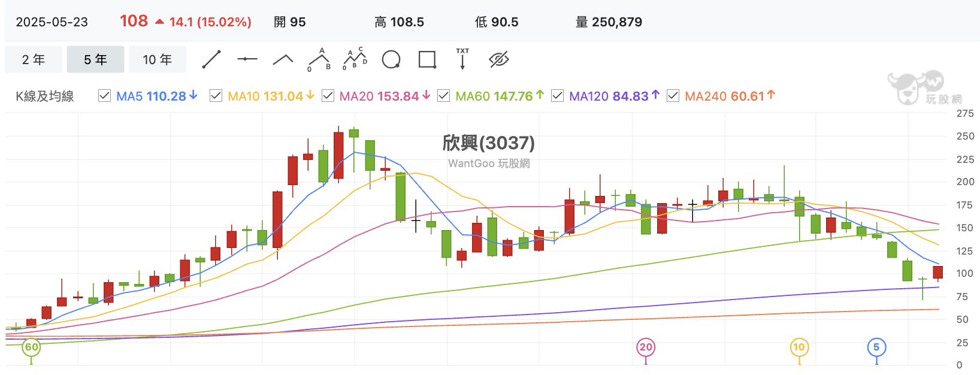Click the green 60 moving average marker
This screenshot has width=980, height=375.
point(31,347)
